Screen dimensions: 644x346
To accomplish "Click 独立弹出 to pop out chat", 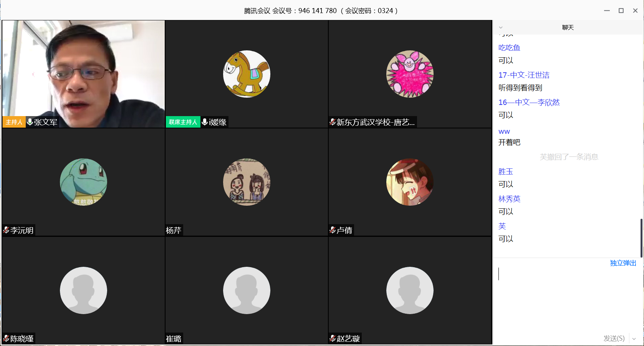I will click(623, 263).
